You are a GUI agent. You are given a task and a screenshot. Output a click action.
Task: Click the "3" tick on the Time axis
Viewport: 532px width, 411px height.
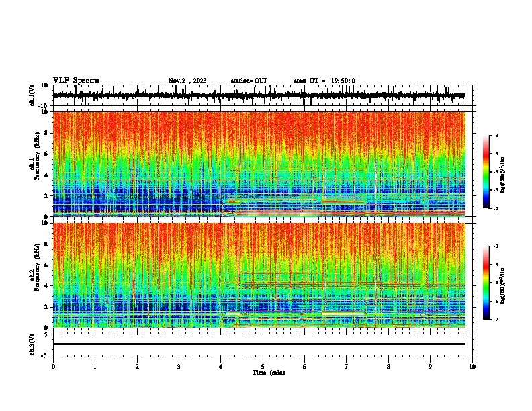(x=179, y=367)
